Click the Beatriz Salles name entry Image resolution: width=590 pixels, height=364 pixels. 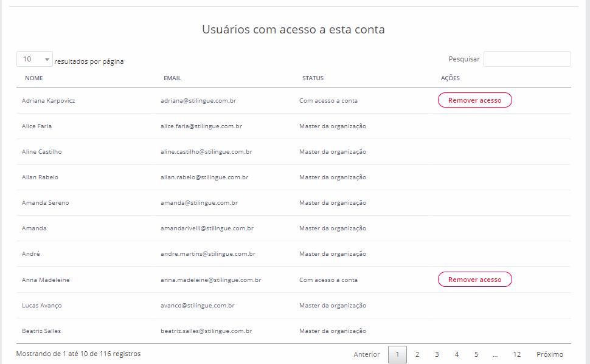(x=41, y=331)
